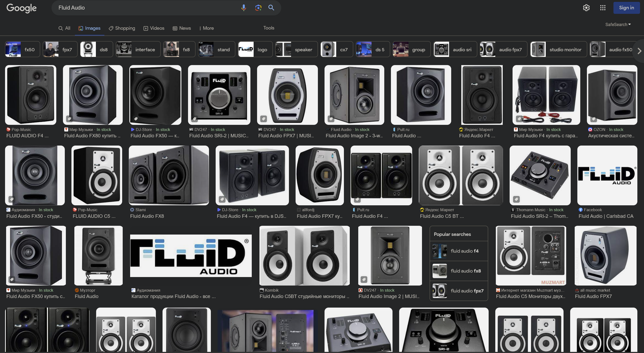Open the large Fluid Audio catalog logo image
This screenshot has width=644, height=353.
click(x=191, y=256)
